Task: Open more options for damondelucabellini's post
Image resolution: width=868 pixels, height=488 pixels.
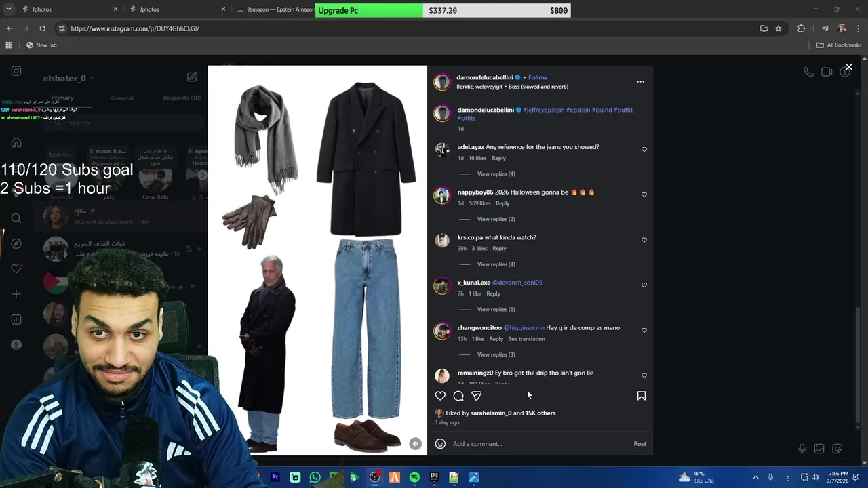Action: point(640,81)
